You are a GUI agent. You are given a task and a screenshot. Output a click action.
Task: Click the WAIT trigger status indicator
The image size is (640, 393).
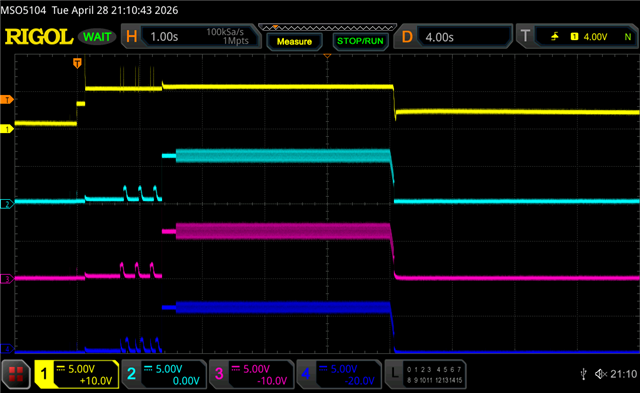pyautogui.click(x=97, y=37)
